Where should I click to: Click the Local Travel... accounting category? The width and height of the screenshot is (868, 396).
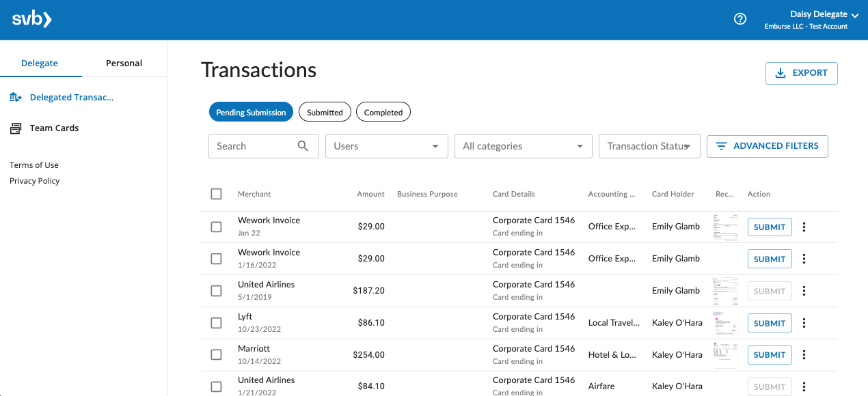pyautogui.click(x=614, y=323)
